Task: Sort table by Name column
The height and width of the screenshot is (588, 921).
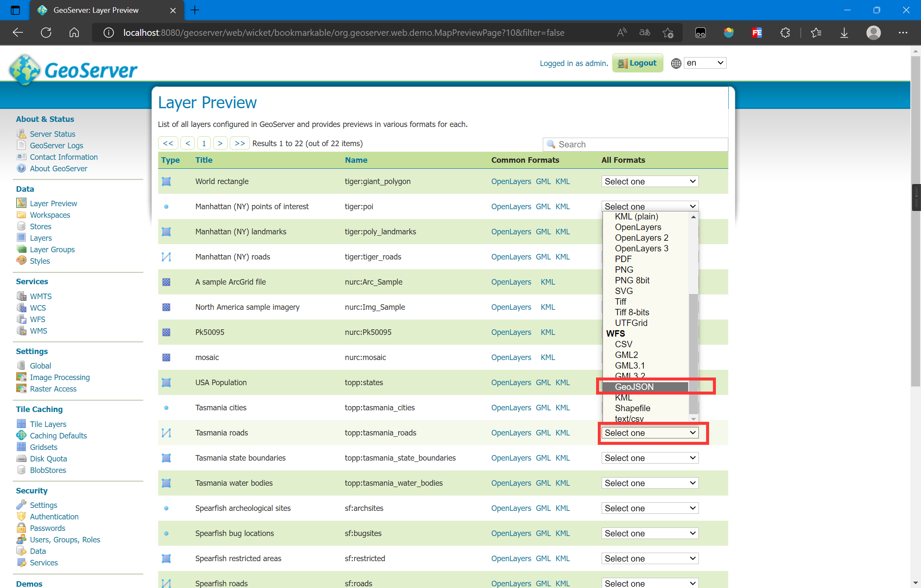Action: click(356, 160)
